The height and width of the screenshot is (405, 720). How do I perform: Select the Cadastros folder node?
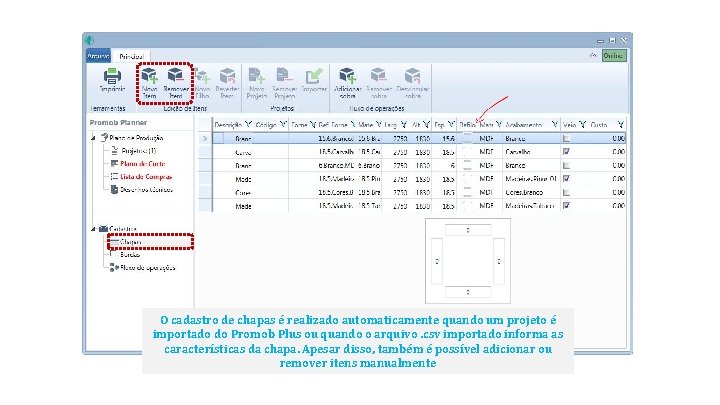(123, 228)
